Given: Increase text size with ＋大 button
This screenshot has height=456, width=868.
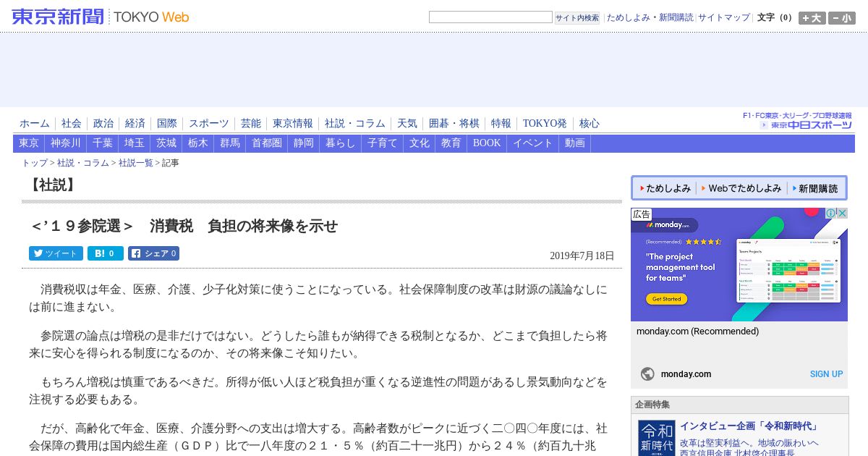Looking at the screenshot, I should coord(812,18).
